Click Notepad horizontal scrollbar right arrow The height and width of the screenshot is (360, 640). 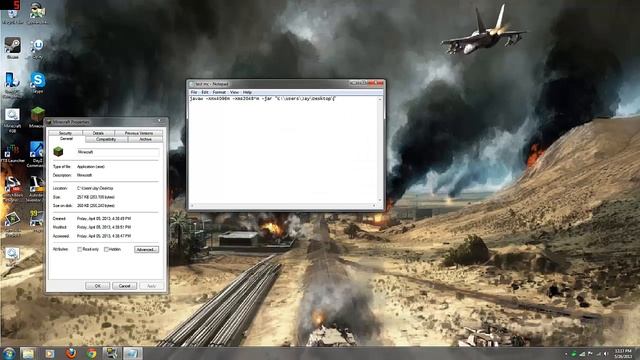pyautogui.click(x=375, y=205)
